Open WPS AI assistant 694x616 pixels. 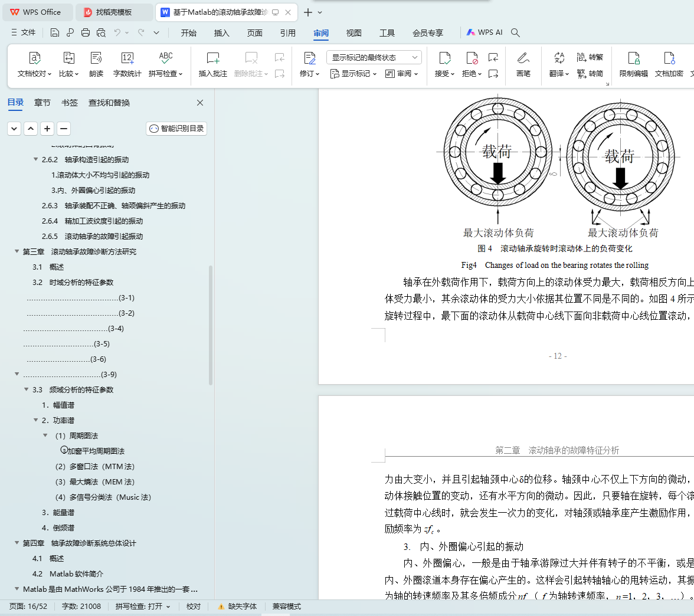click(484, 32)
